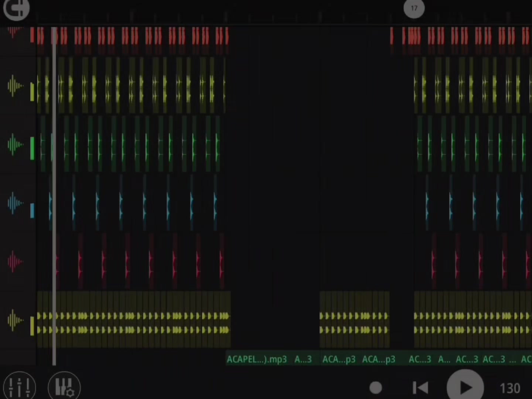Select the first ACA...p3 clip label
This screenshot has width=532, height=399.
click(339, 359)
